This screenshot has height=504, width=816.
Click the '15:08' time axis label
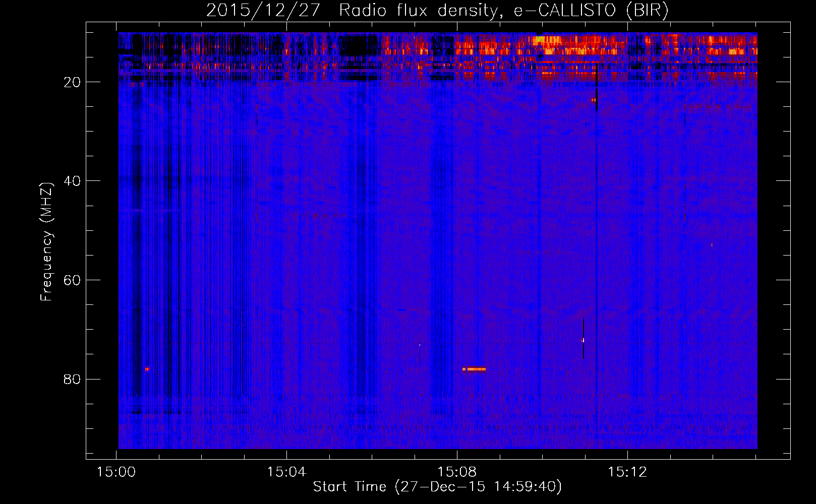[457, 472]
